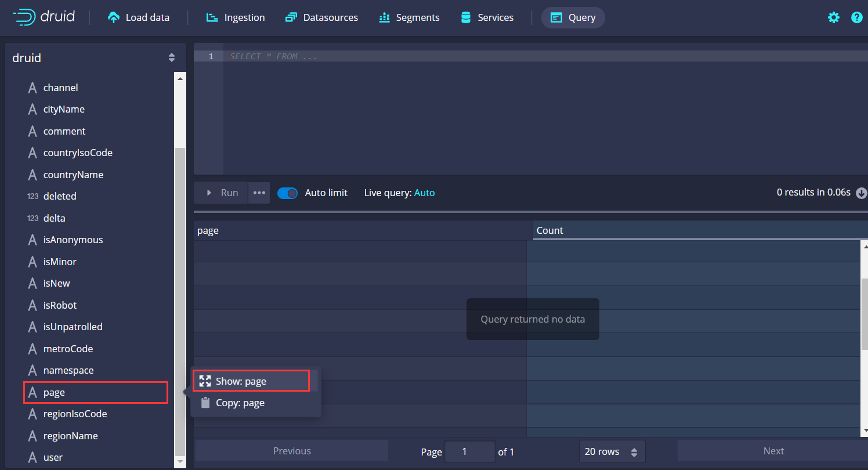The width and height of the screenshot is (868, 470).
Task: Click the Next page button
Action: click(773, 451)
